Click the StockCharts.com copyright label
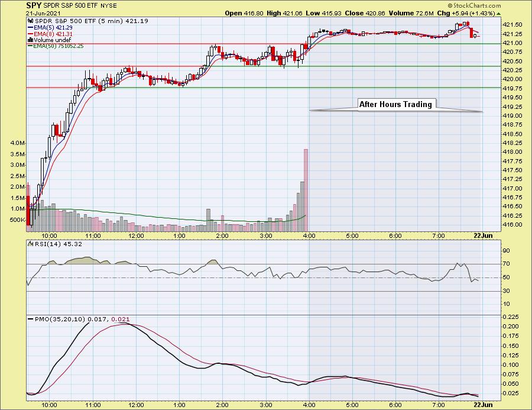Screen dimensions: 532x410 pos(474,5)
